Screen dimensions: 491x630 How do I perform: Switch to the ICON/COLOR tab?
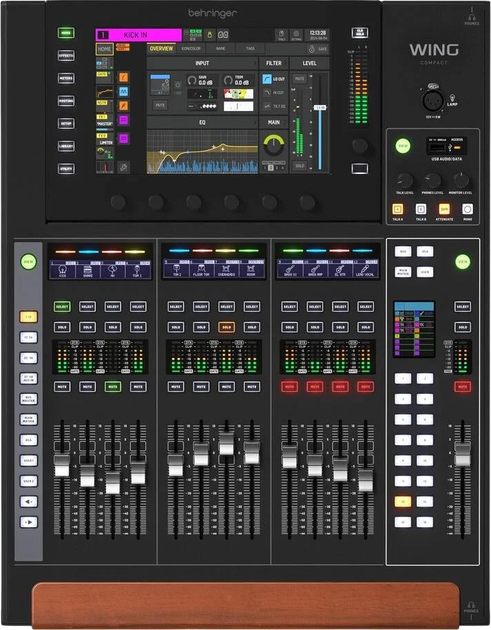click(x=191, y=49)
